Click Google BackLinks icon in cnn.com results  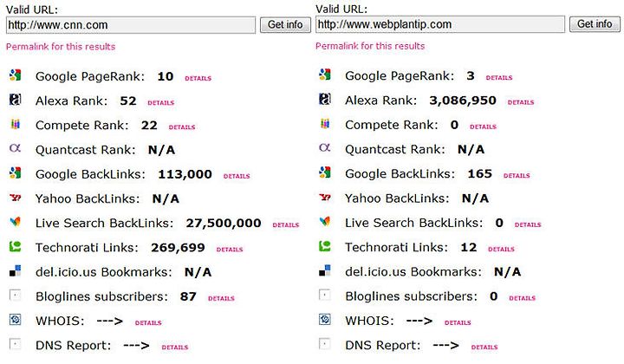15,173
